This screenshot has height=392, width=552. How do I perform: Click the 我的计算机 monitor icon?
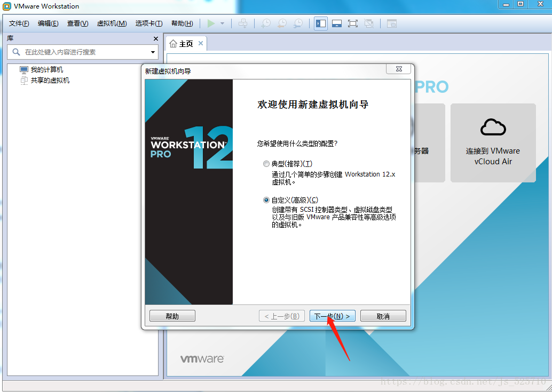pyautogui.click(x=24, y=70)
